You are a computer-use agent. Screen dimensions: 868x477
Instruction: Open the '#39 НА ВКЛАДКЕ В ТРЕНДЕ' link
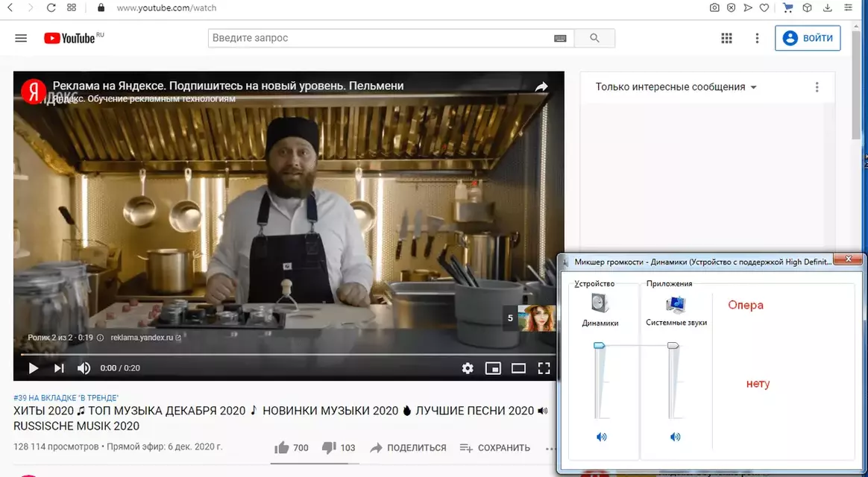click(66, 398)
